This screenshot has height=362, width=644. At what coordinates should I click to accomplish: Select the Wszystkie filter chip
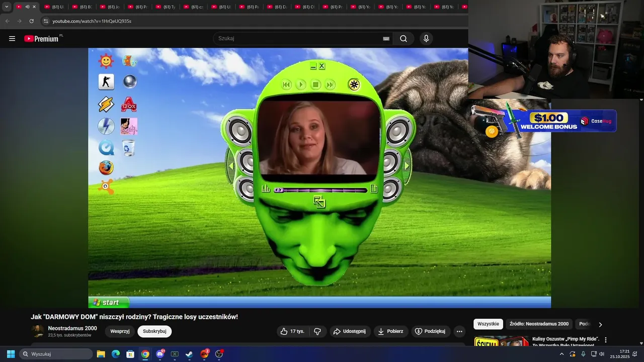click(x=488, y=324)
